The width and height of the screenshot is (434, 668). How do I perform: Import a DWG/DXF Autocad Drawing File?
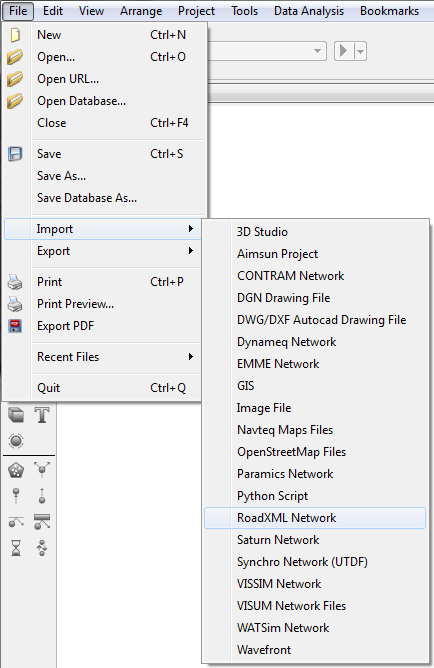pos(315,320)
